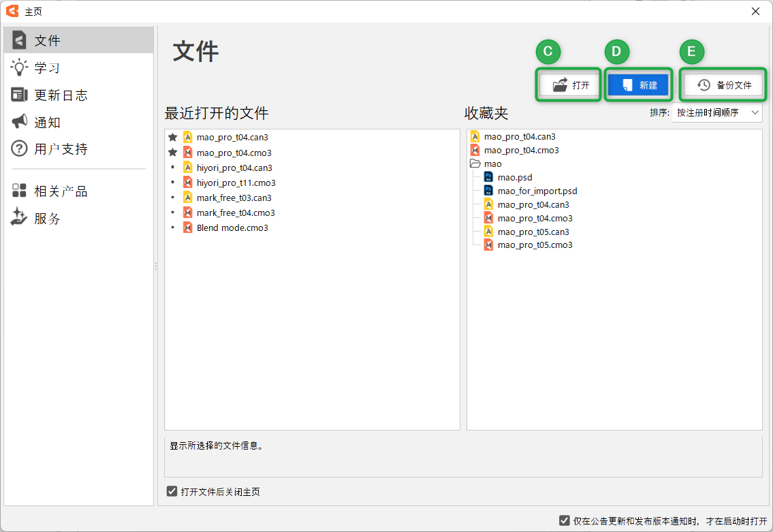Click the 服务 hand icon in sidebar
The height and width of the screenshot is (532, 773).
(19, 218)
